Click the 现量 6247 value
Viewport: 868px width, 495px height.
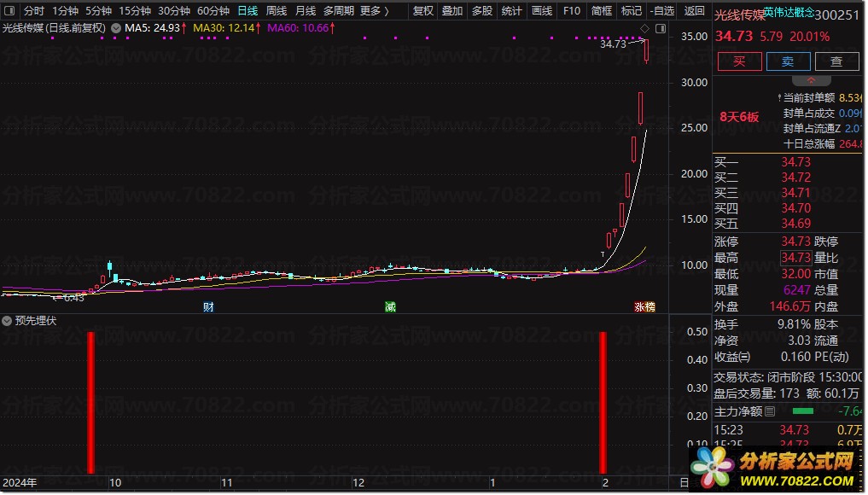click(797, 290)
